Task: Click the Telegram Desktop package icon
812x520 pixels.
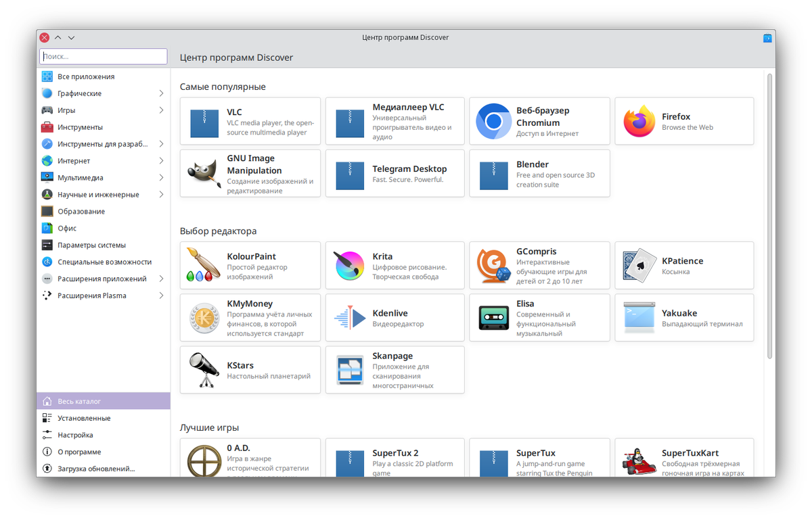Action: click(x=350, y=176)
